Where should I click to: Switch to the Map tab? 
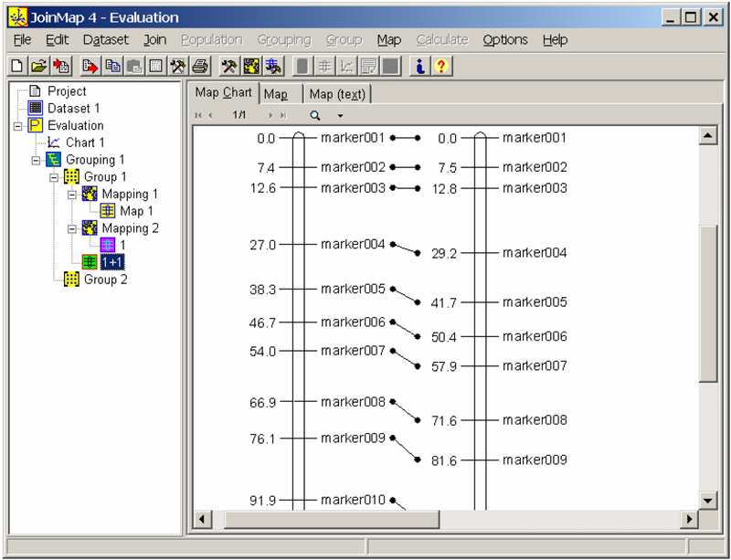click(279, 95)
